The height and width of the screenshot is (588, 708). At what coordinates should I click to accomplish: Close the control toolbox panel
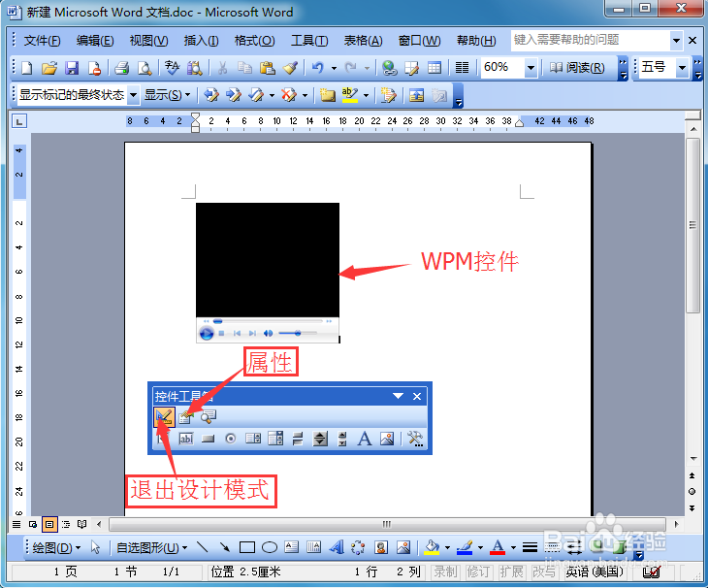click(417, 396)
